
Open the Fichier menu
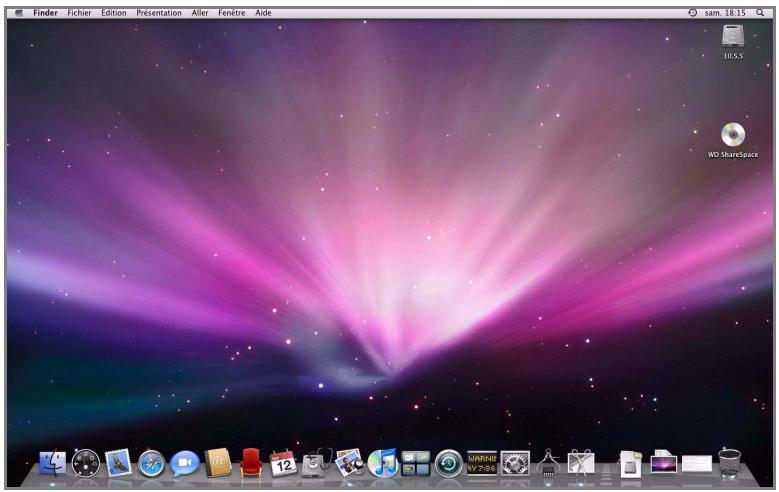79,13
